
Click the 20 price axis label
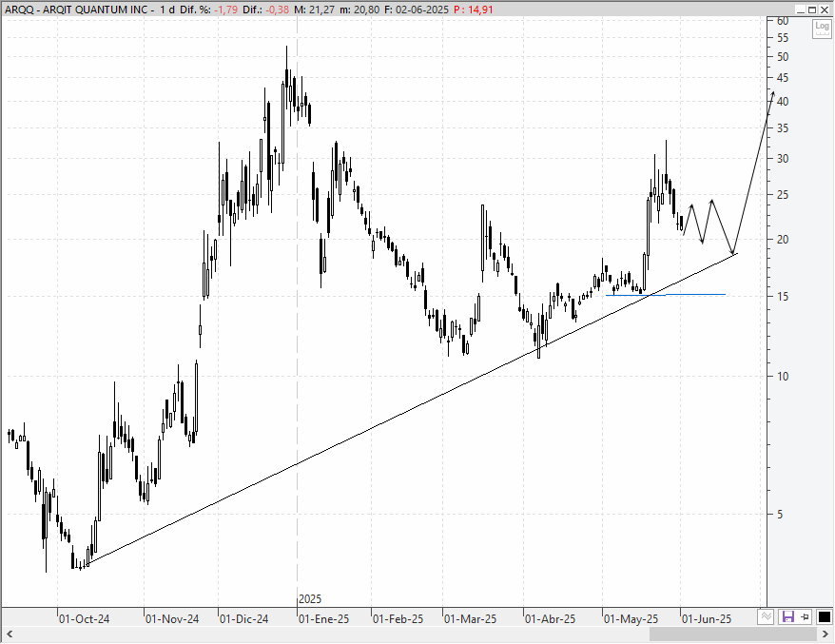[783, 240]
